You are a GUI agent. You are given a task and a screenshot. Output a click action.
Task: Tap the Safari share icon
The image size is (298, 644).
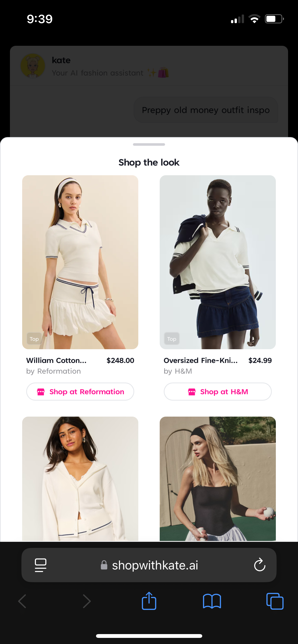pyautogui.click(x=149, y=601)
